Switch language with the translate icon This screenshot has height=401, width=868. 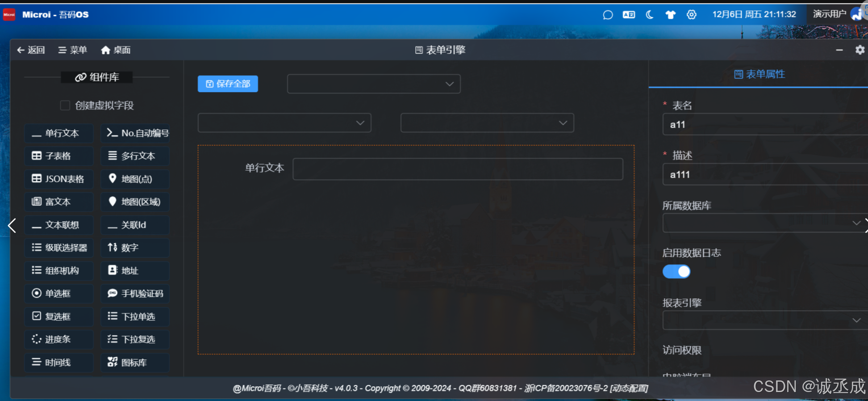pos(629,15)
